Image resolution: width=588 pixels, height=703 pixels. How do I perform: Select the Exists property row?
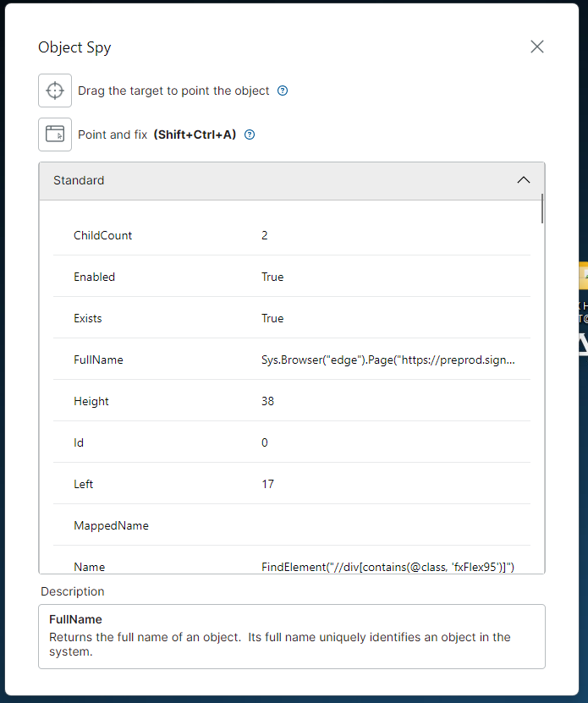click(292, 318)
